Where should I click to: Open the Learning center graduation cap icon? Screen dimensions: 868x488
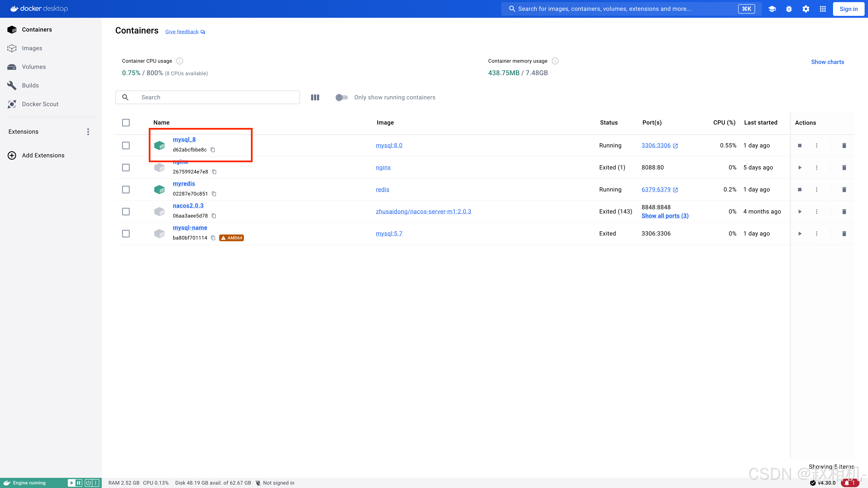click(772, 9)
